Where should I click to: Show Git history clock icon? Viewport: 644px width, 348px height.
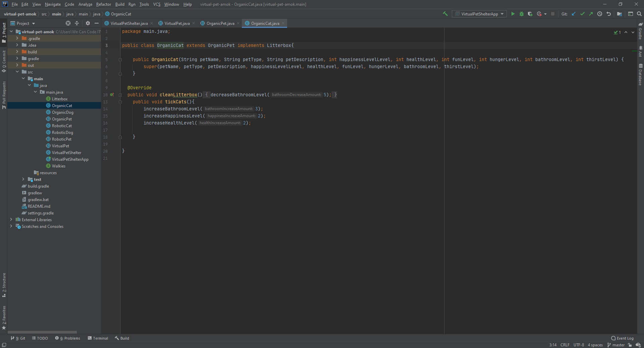[600, 14]
